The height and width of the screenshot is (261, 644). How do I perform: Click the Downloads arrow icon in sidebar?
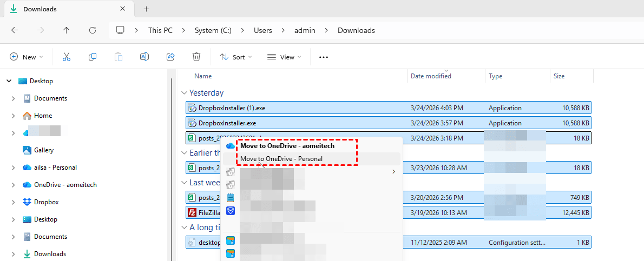(27, 253)
